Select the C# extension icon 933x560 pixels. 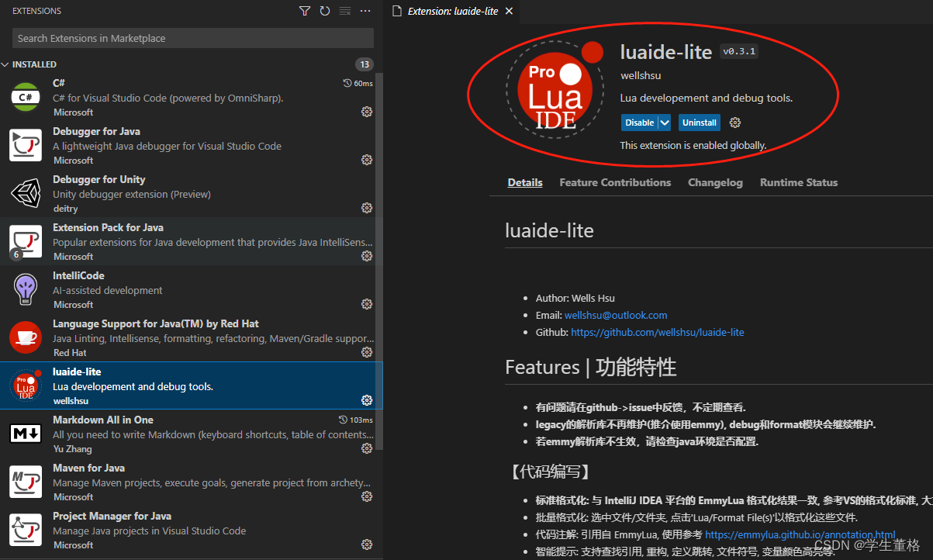pyautogui.click(x=26, y=97)
